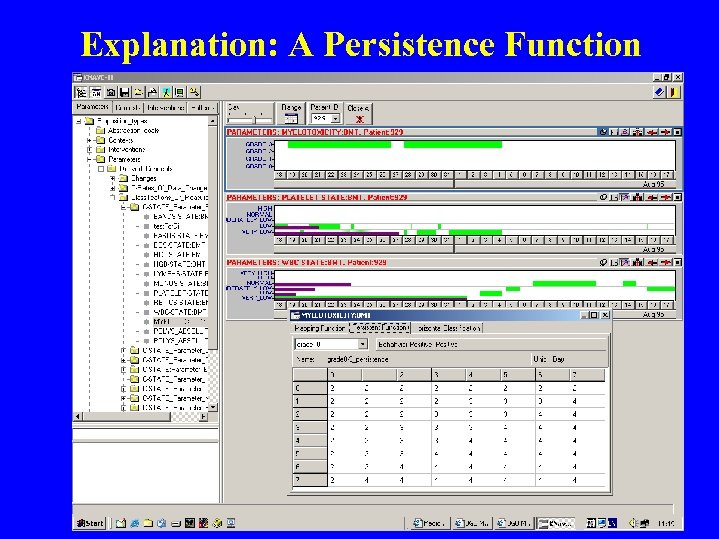Collapse the root folder of the tree
The height and width of the screenshot is (539, 719).
tap(78, 121)
